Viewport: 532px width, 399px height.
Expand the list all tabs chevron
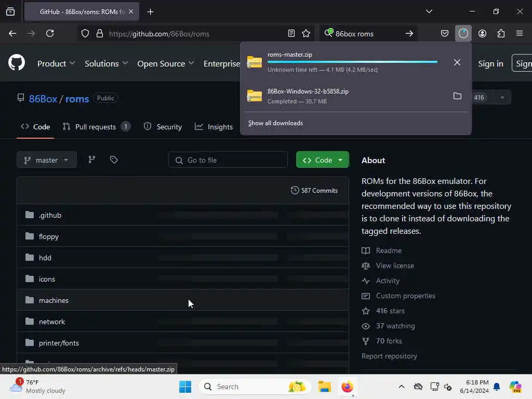tap(429, 11)
